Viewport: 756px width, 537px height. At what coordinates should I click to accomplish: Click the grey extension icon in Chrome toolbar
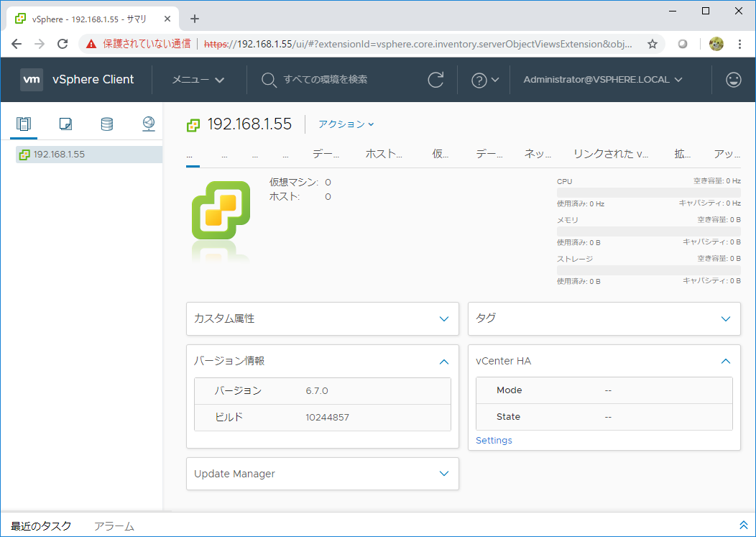tap(682, 45)
